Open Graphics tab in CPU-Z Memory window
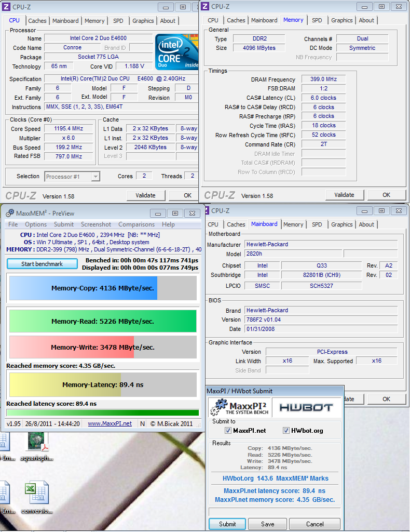The width and height of the screenshot is (410, 532). click(342, 20)
